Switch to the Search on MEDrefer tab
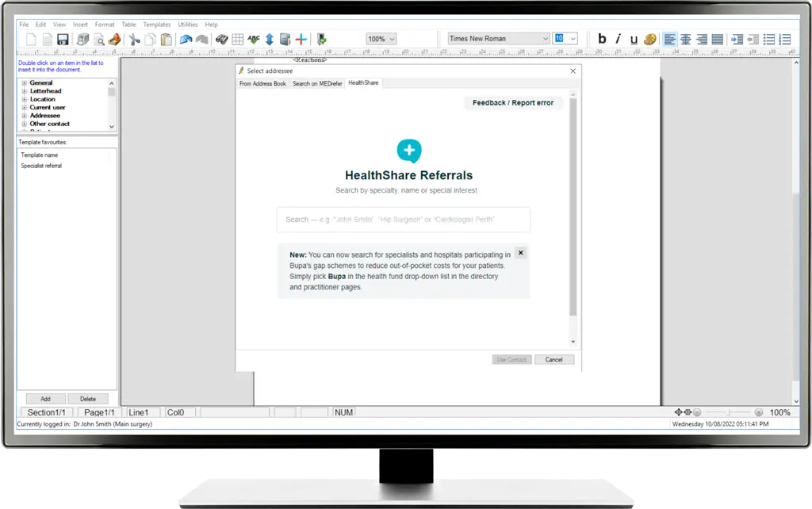 point(317,83)
